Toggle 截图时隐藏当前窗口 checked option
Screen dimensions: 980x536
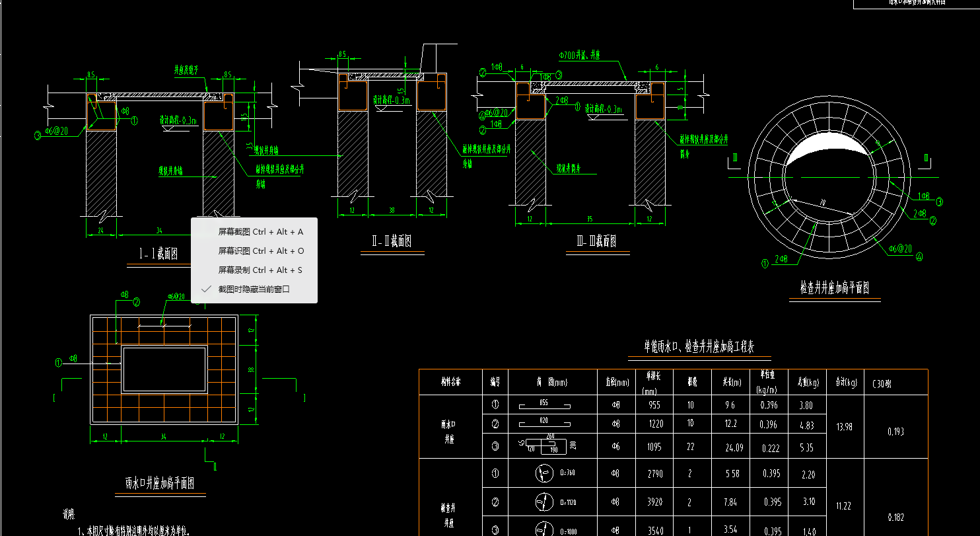(x=254, y=289)
